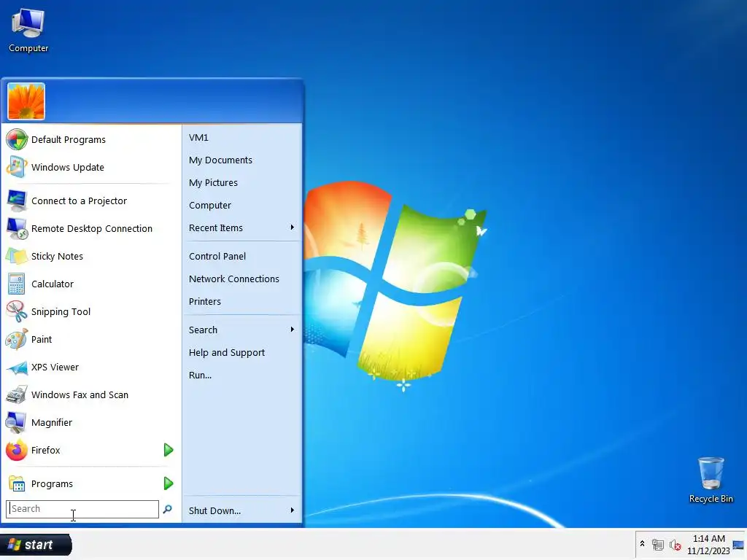Select the Search menu label

click(203, 330)
